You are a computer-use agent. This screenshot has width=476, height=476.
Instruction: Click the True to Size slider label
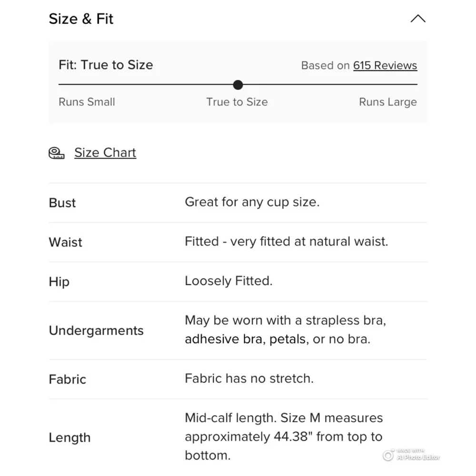[x=237, y=102]
